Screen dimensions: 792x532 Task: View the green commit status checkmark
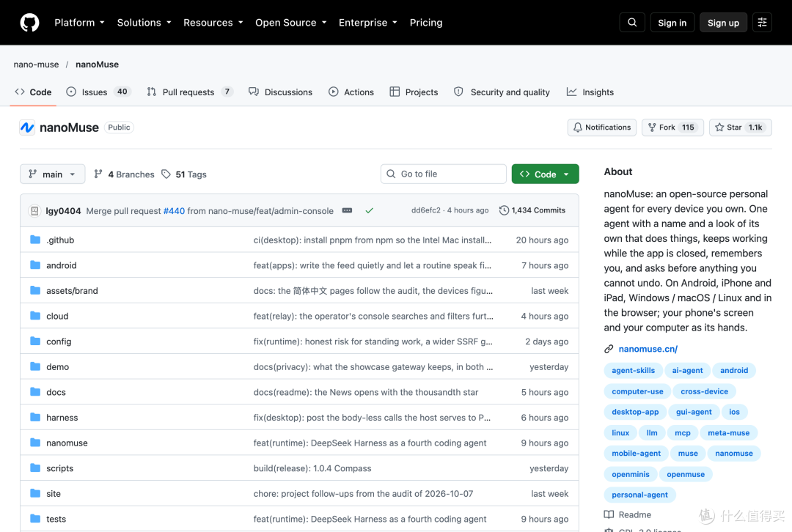pyautogui.click(x=369, y=210)
